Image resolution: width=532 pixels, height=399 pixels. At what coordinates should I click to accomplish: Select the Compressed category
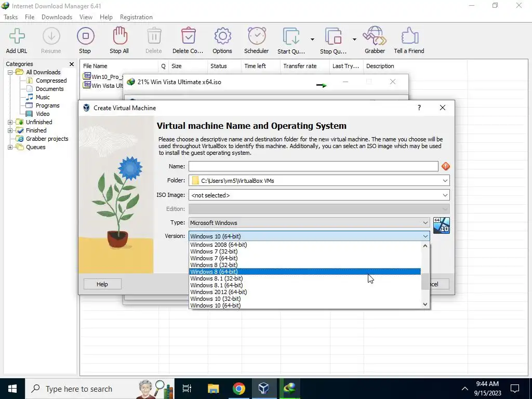[51, 81]
